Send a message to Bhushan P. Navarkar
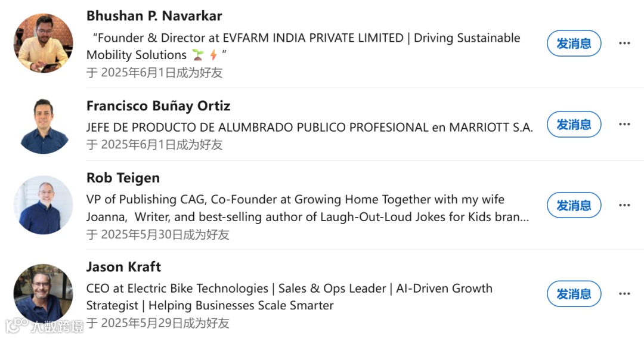The height and width of the screenshot is (338, 644). click(574, 43)
